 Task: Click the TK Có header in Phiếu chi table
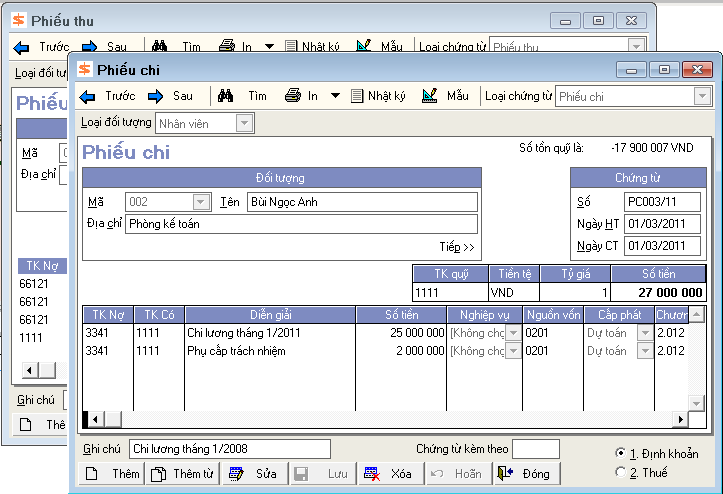[159, 315]
